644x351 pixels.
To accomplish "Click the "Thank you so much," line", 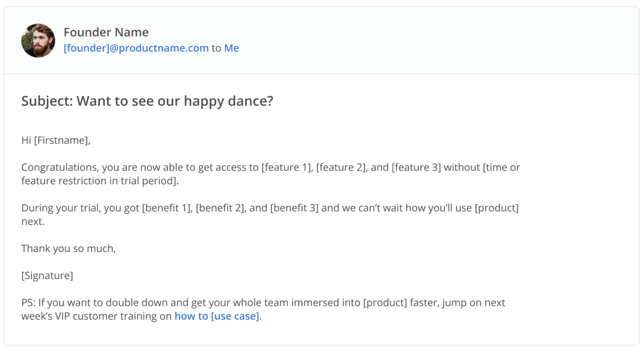I will [69, 248].
